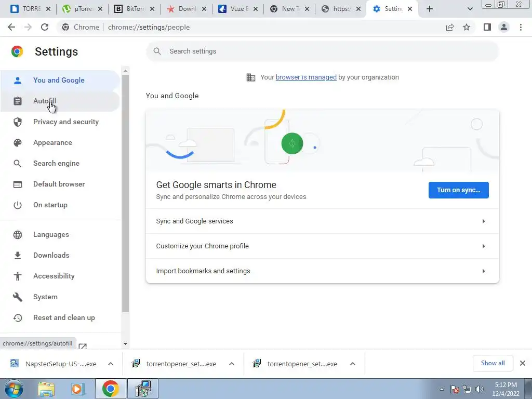
Task: Open the profile avatar menu
Action: (504, 27)
